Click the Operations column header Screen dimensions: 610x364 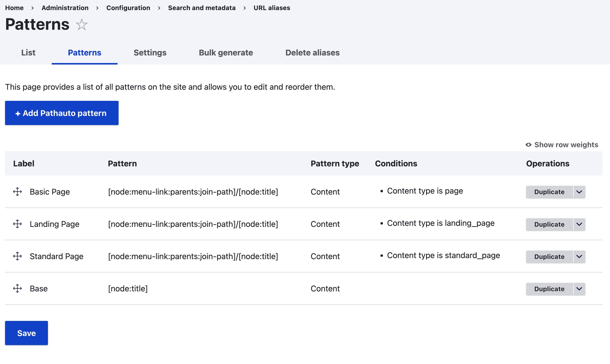point(548,163)
